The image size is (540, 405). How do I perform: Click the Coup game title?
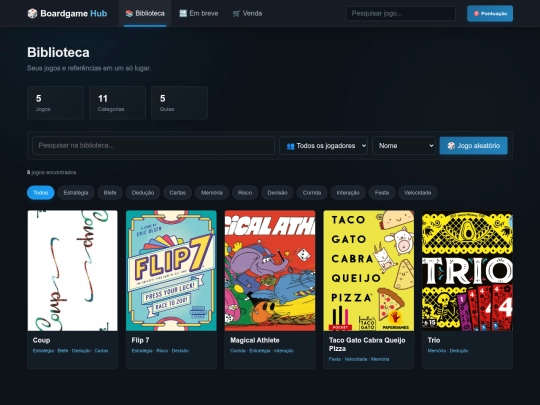click(x=41, y=340)
